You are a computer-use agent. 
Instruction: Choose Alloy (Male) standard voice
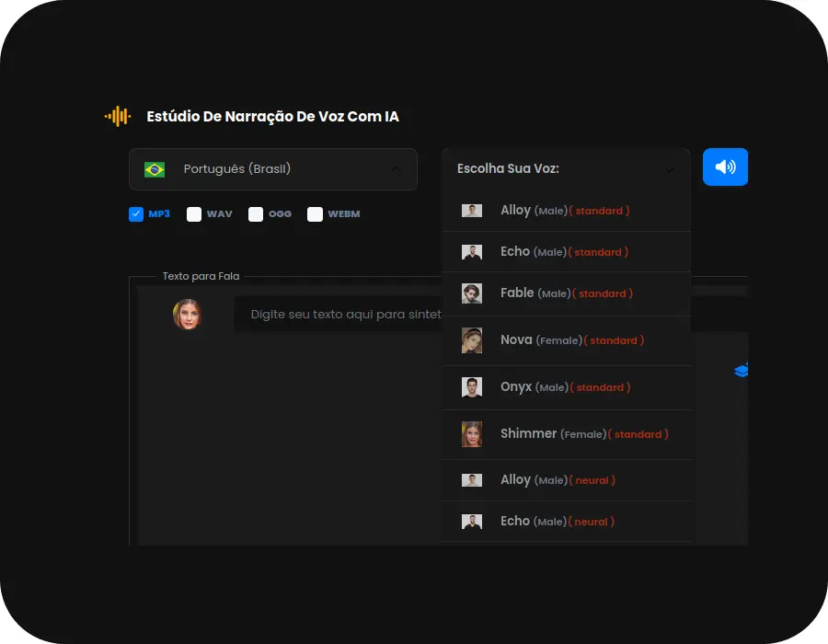(x=566, y=211)
